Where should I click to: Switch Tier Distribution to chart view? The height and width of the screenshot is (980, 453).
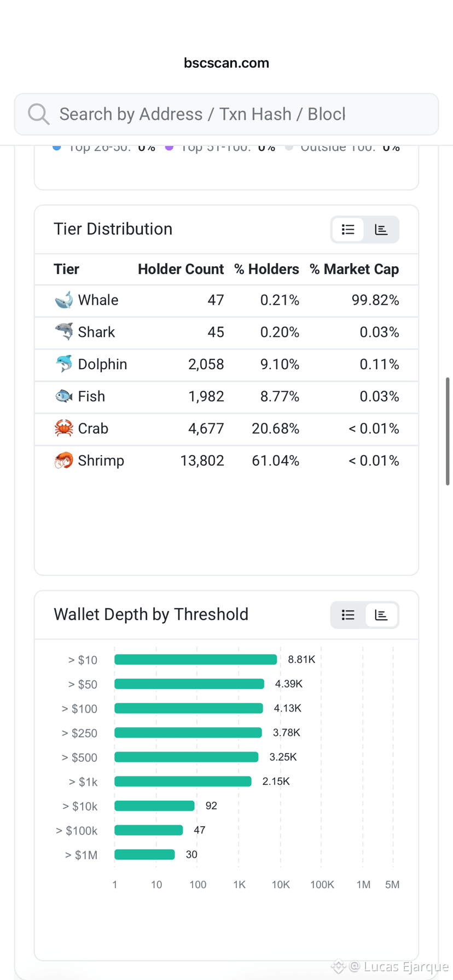[381, 230]
